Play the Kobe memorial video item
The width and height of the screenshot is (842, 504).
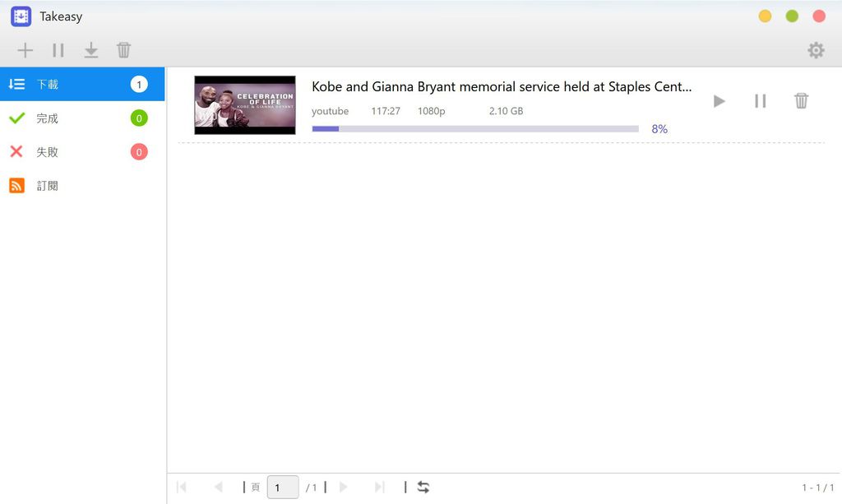pos(719,101)
